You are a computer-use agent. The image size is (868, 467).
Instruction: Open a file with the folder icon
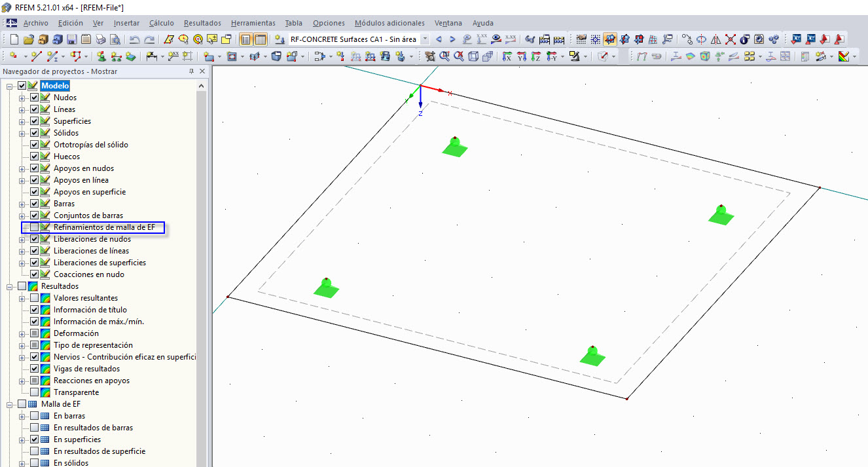(x=28, y=39)
